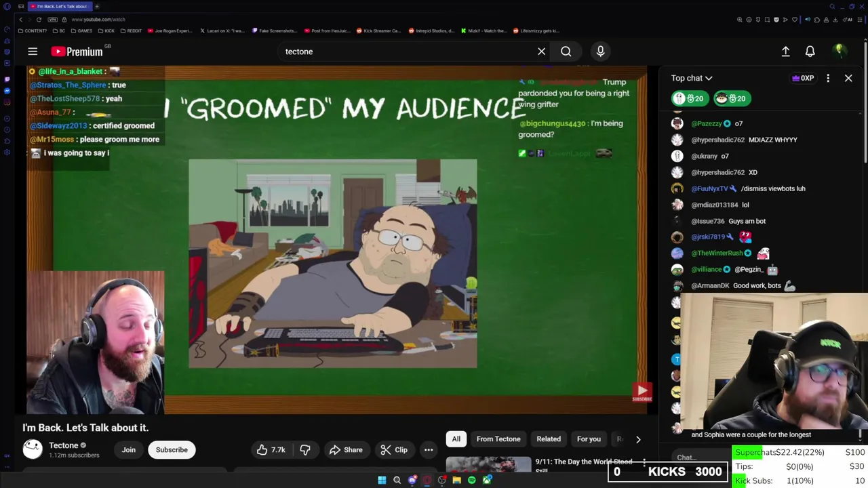Open Spotify from the taskbar
868x488 pixels.
[x=471, y=481]
